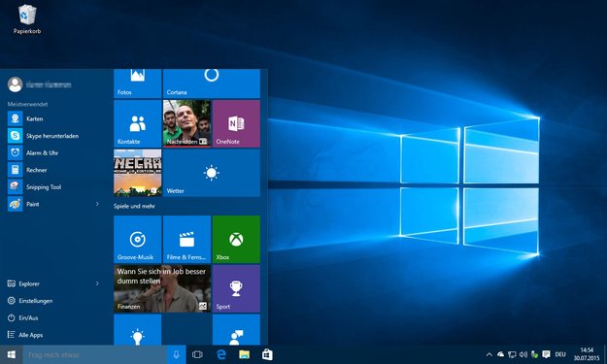607x364 pixels.
Task: Open File Explorer from taskbar
Action: [x=245, y=354]
